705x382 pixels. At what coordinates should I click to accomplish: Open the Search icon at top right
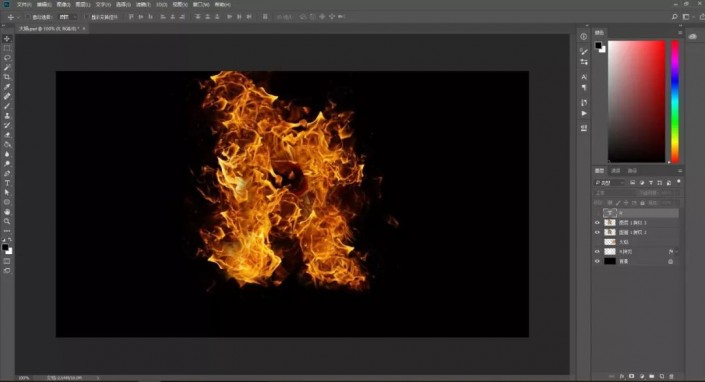coord(674,17)
